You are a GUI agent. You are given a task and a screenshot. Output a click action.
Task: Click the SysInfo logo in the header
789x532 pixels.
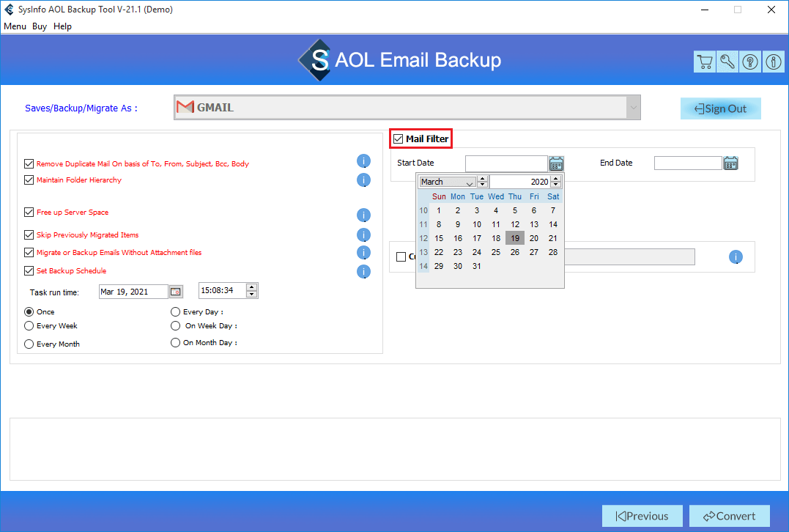315,60
